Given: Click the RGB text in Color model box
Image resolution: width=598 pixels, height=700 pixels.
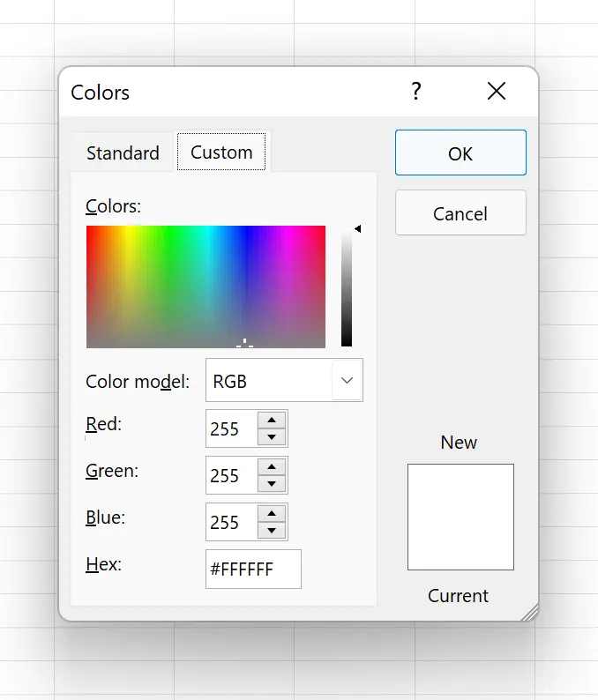Looking at the screenshot, I should click(229, 381).
